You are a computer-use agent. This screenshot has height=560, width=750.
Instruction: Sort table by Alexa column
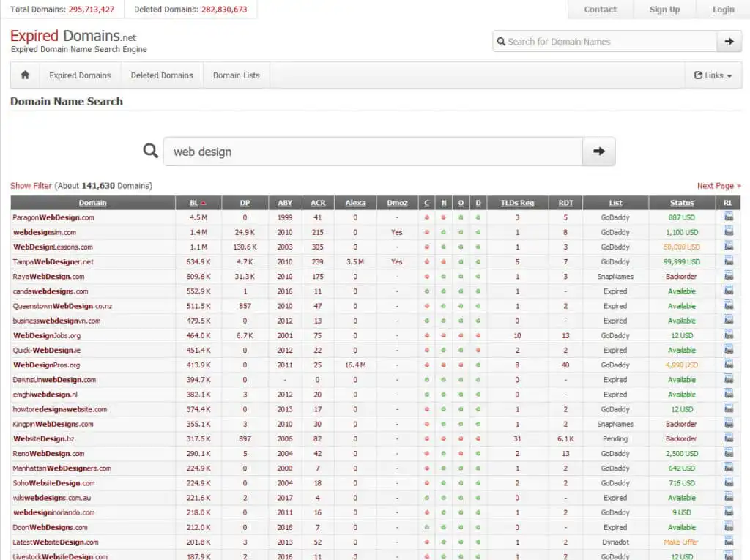pyautogui.click(x=355, y=203)
